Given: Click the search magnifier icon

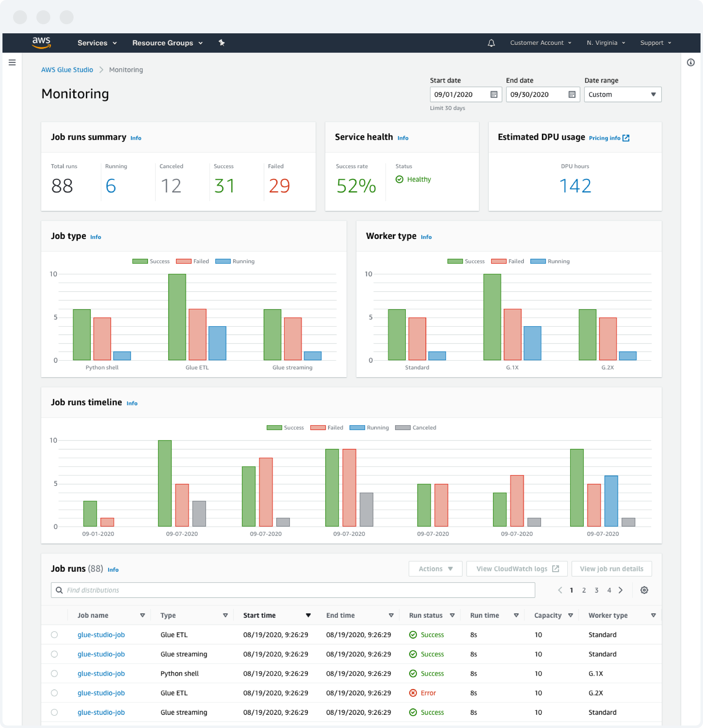Looking at the screenshot, I should tap(59, 590).
